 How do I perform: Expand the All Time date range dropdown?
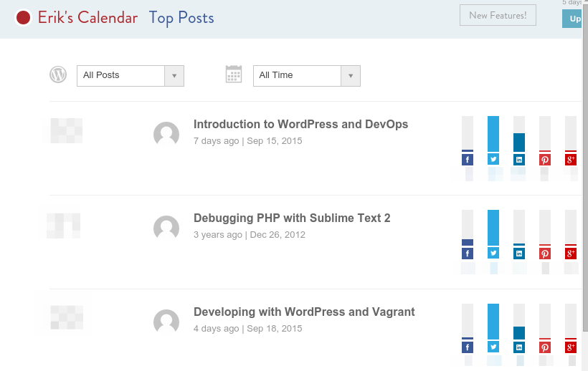[x=307, y=76]
